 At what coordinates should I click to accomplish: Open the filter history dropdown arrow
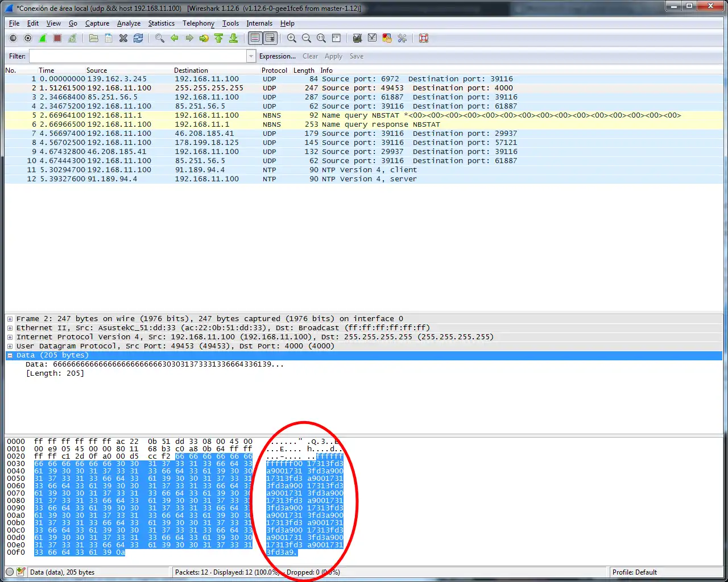point(251,56)
